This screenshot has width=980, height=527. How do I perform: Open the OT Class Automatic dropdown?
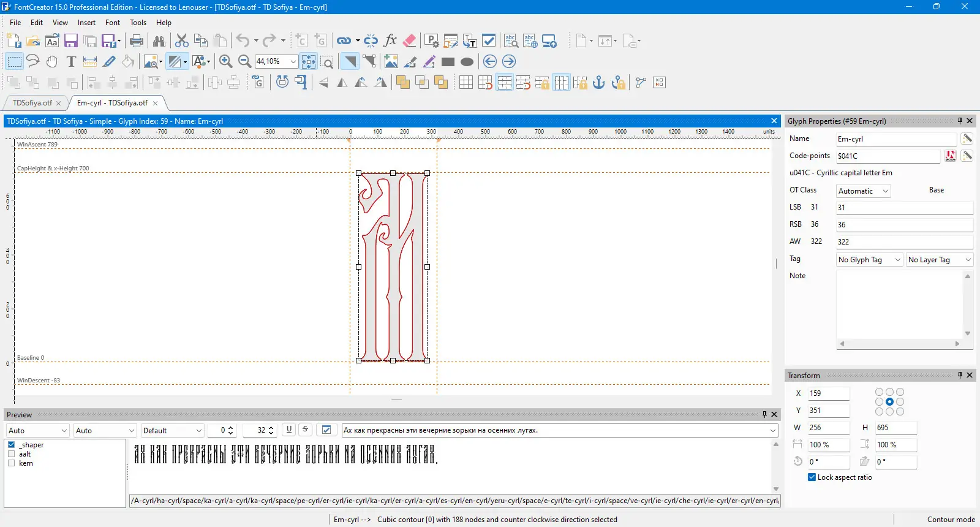point(863,191)
